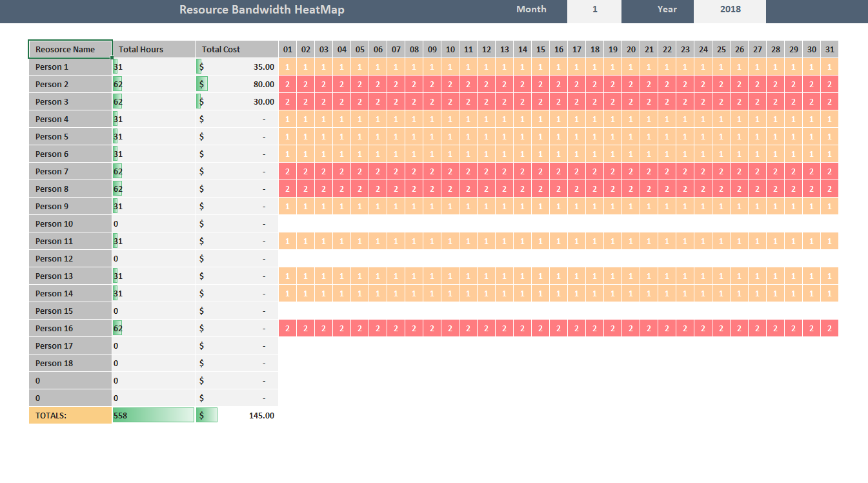Select the Person 1 name cell
The image size is (868, 483).
tap(70, 66)
